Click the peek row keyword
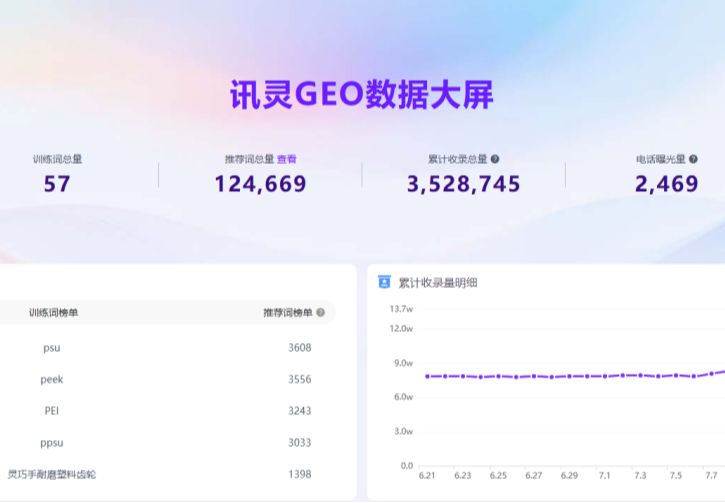 click(x=52, y=379)
